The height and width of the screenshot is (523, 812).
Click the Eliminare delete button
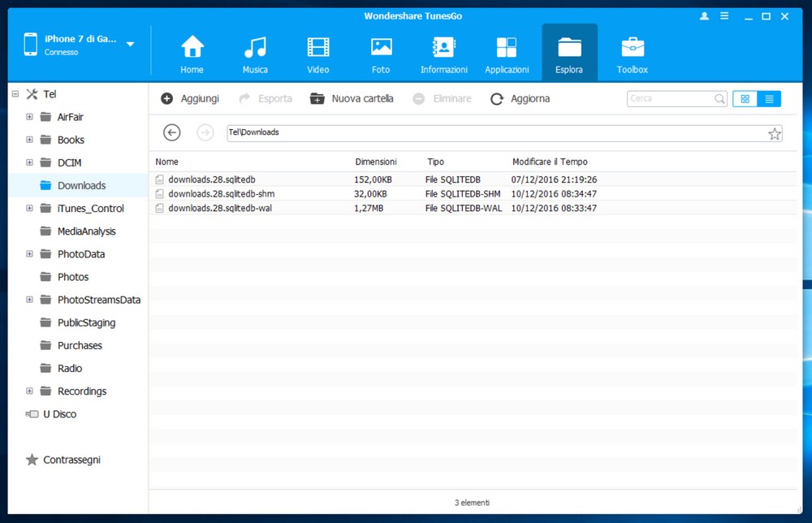pyautogui.click(x=443, y=98)
